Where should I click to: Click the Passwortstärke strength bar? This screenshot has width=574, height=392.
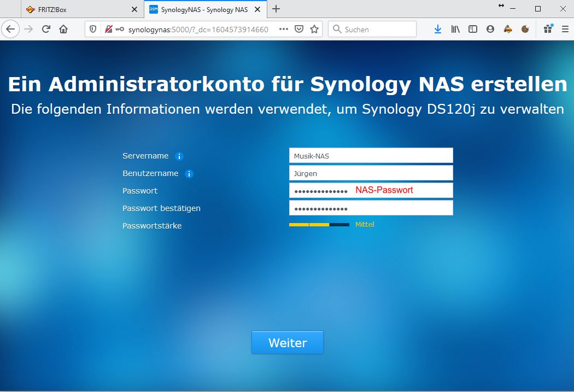[319, 225]
